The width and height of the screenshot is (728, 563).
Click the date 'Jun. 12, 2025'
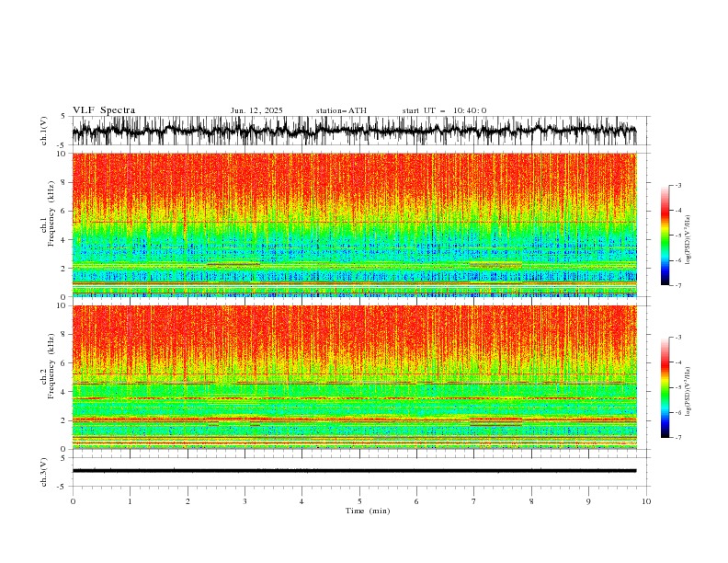click(256, 110)
